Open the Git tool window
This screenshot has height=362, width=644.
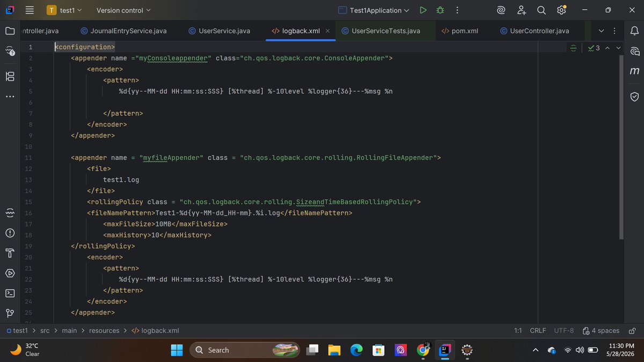tap(10, 313)
